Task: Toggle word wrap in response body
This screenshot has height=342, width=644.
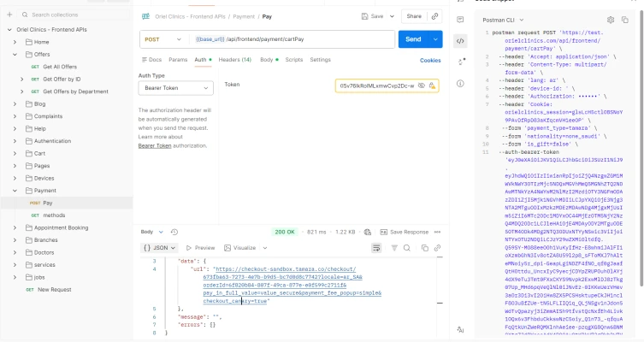Action: (375, 248)
